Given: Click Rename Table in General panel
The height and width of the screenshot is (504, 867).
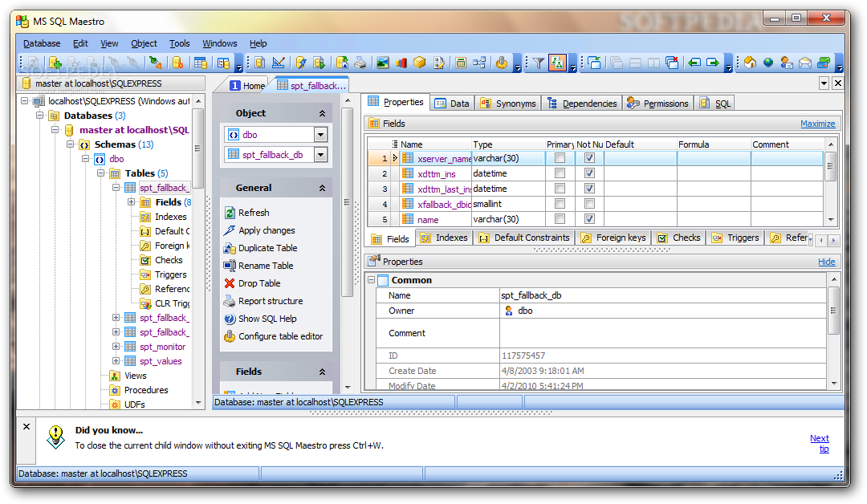Looking at the screenshot, I should (x=258, y=266).
